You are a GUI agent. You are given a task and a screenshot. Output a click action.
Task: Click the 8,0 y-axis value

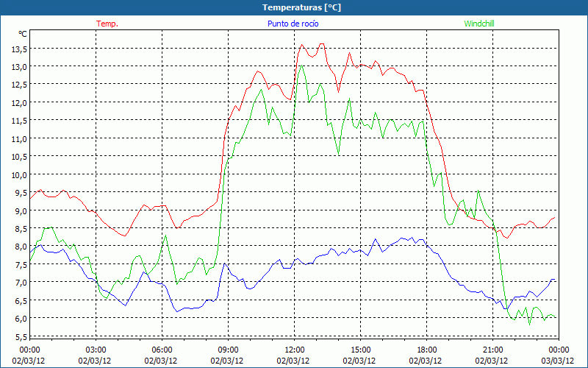(20, 247)
